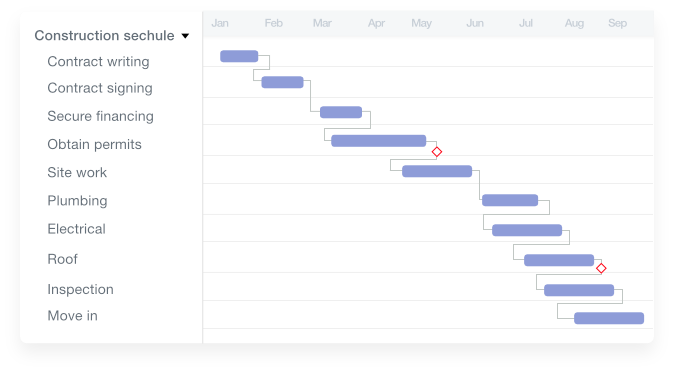Select the Site work Gantt bar
Screen dimensions: 674x373
tap(437, 171)
